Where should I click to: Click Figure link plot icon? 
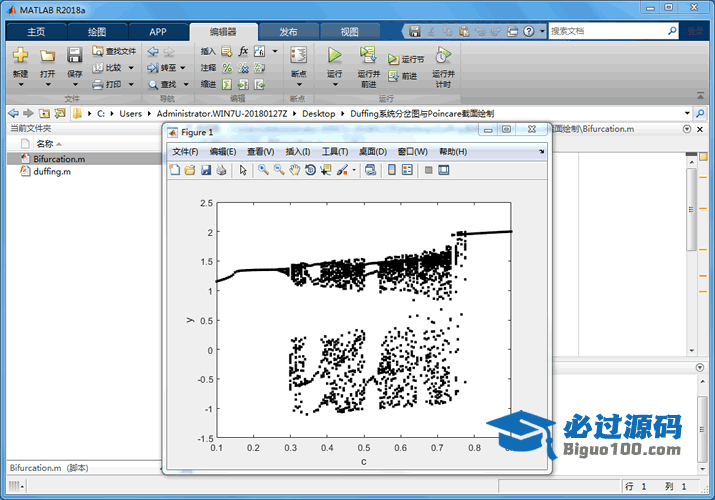click(371, 170)
